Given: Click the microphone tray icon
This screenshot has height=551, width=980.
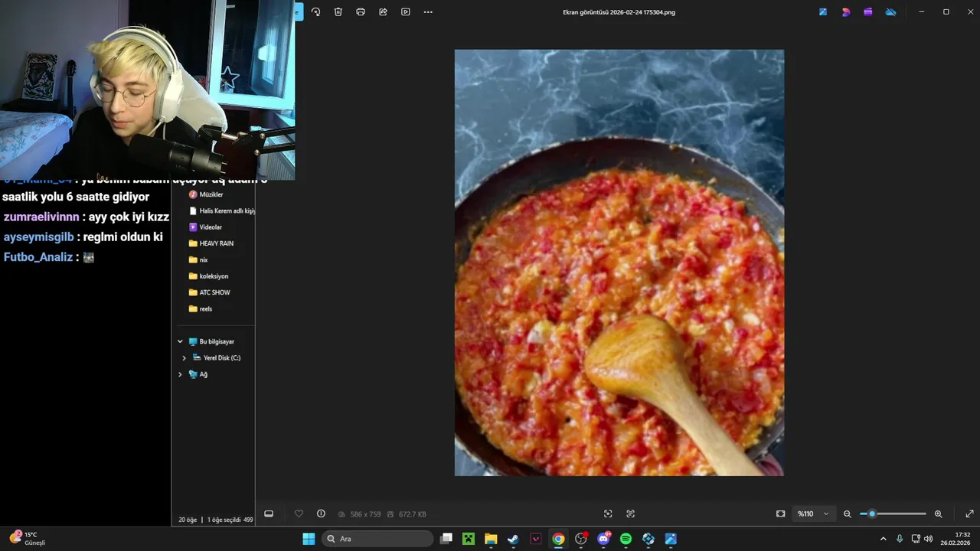Looking at the screenshot, I should tap(900, 539).
